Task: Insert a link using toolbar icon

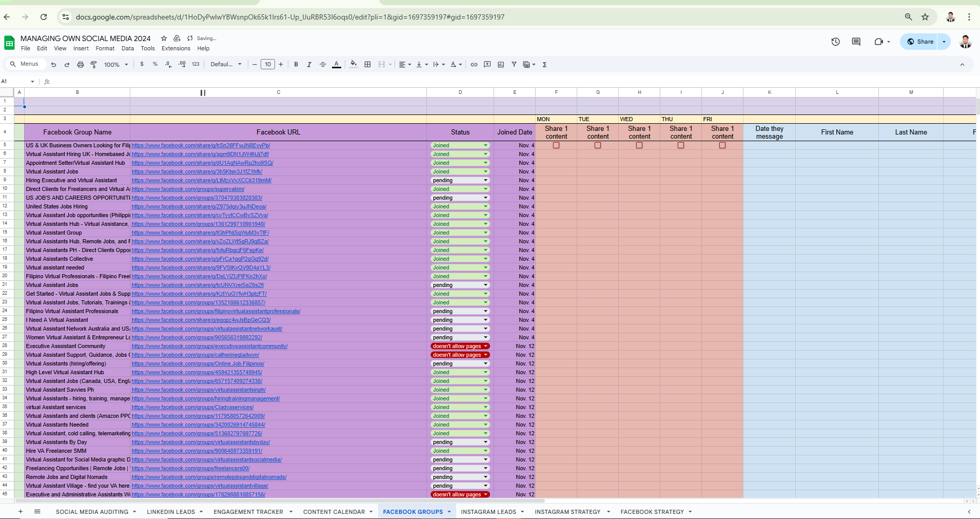Action: click(x=474, y=64)
